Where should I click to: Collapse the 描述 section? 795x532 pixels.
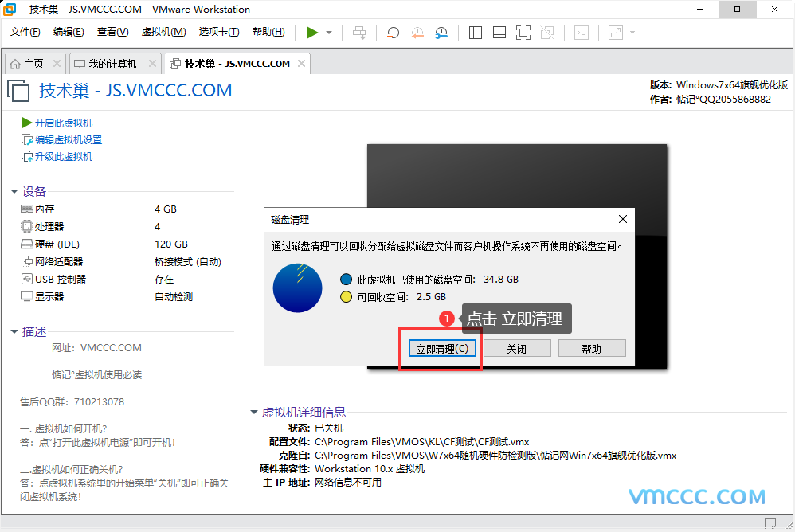(14, 332)
